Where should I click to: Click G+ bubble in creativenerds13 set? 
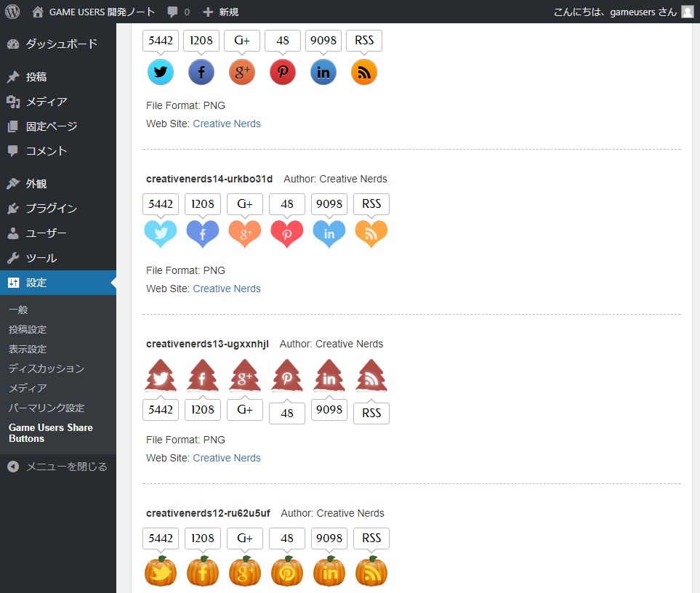pos(245,410)
